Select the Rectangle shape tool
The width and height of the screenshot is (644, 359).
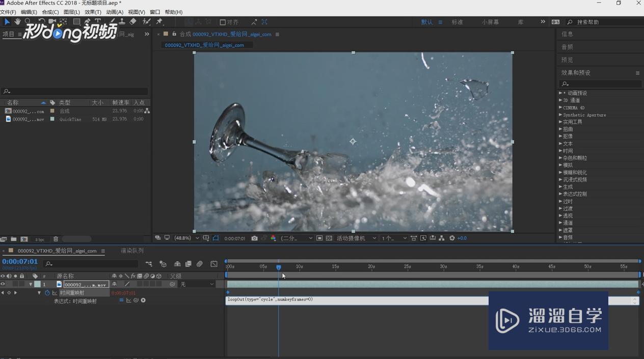(76, 22)
